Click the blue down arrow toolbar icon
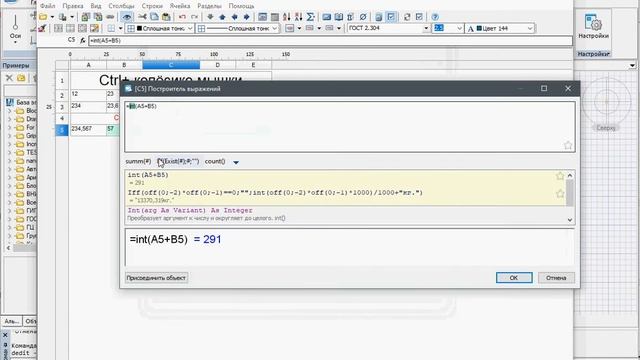The width and height of the screenshot is (640, 360). pos(210,17)
